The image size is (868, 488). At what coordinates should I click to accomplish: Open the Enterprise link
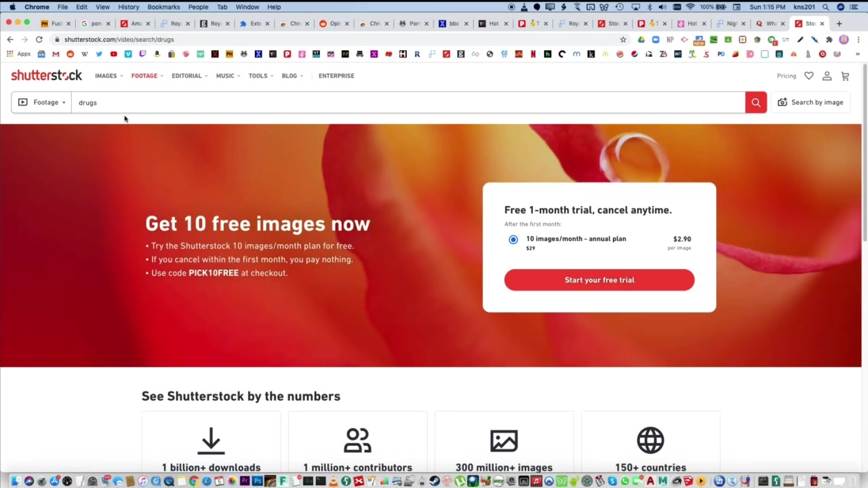pos(336,76)
